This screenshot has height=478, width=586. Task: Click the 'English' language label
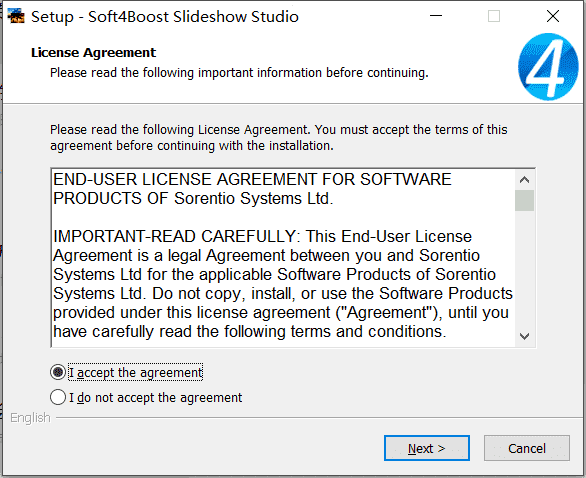click(x=30, y=418)
